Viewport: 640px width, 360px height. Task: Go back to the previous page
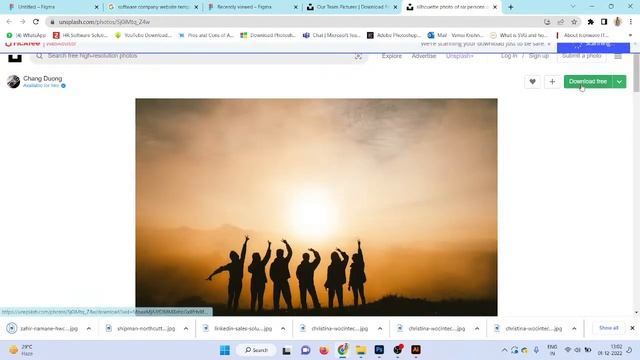pos(9,22)
